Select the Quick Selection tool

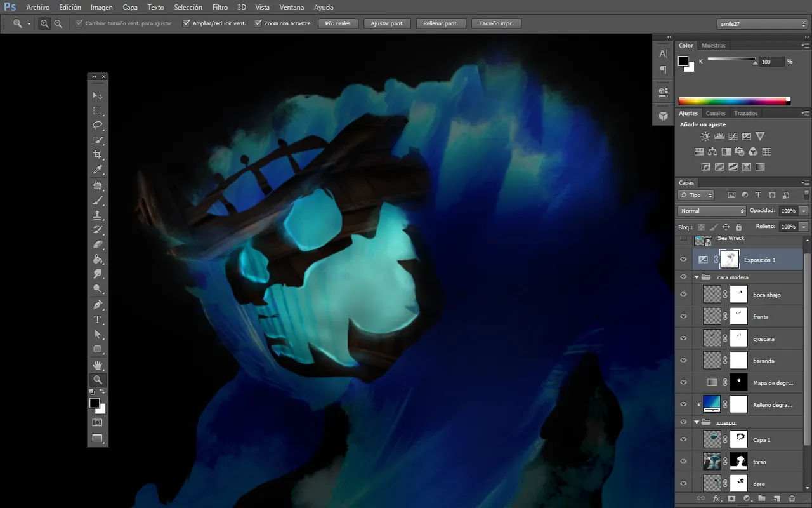[98, 140]
